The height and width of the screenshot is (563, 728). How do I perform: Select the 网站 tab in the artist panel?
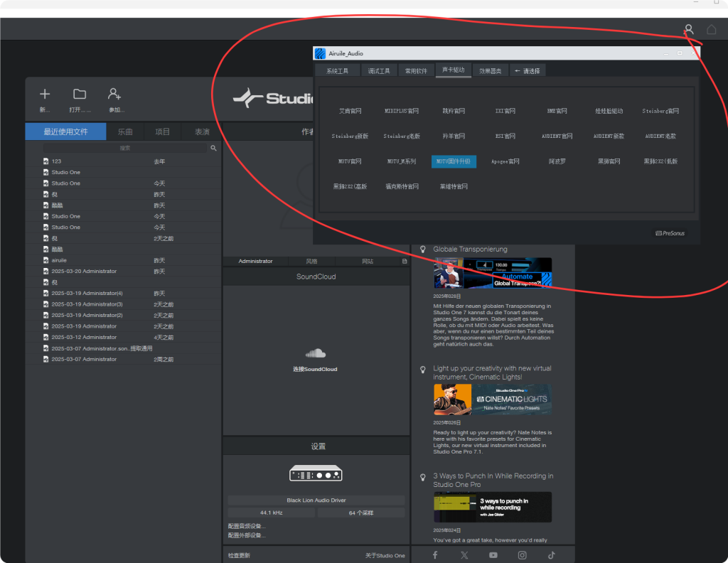point(368,262)
